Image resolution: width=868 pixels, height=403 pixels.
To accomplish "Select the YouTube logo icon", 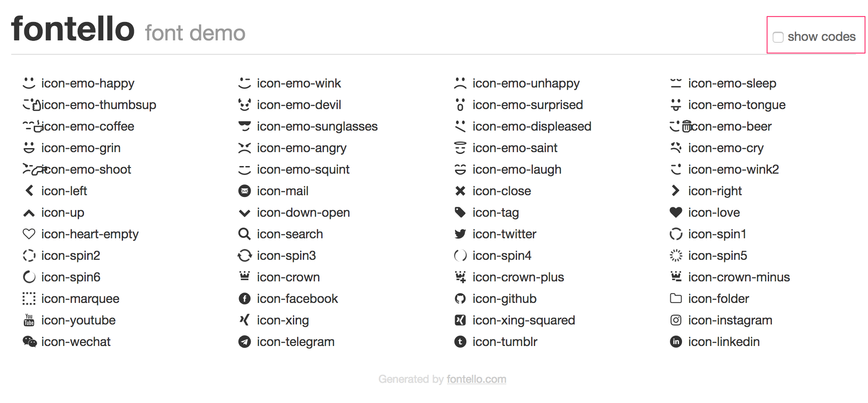I will (x=29, y=320).
